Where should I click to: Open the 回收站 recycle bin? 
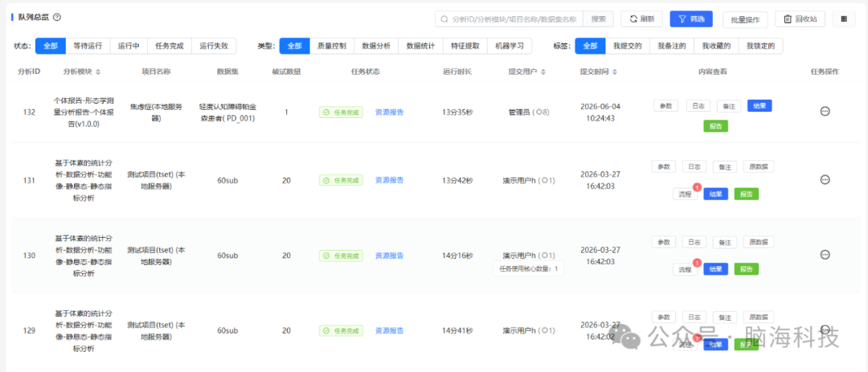tap(800, 18)
